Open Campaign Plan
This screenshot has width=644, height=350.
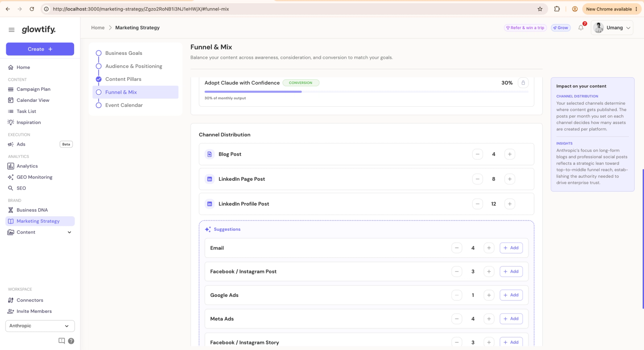point(33,89)
